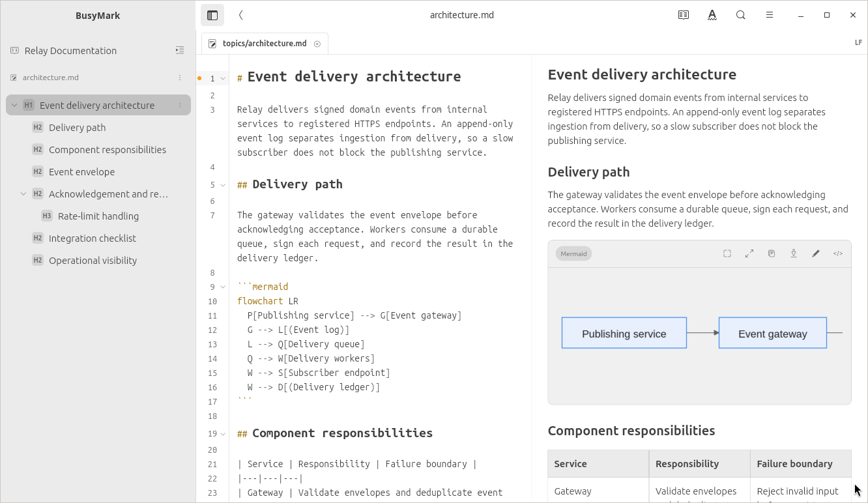Click the Event delivery architecture preview title
The height and width of the screenshot is (503, 868).
point(642,74)
